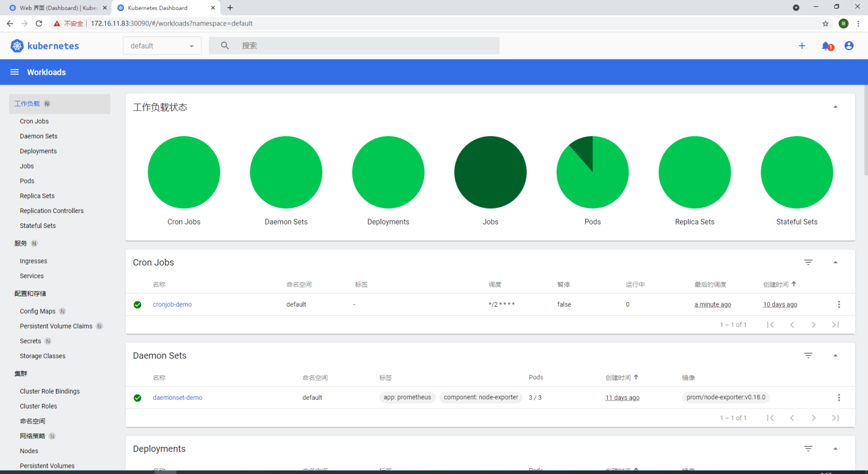Collapse the workload status card
Image resolution: width=868 pixels, height=474 pixels.
tap(835, 107)
